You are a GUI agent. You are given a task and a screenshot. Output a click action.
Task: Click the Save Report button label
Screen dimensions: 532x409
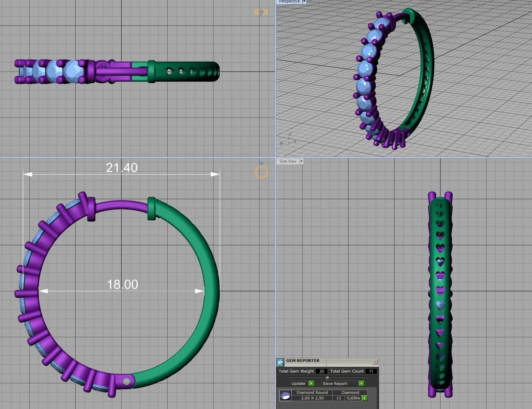coord(335,384)
